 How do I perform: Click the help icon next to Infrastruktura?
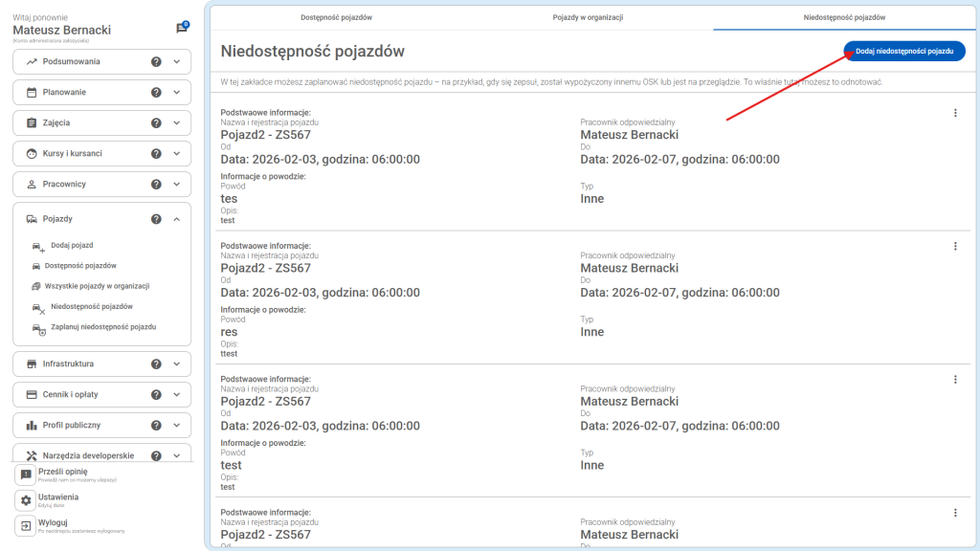click(x=155, y=364)
